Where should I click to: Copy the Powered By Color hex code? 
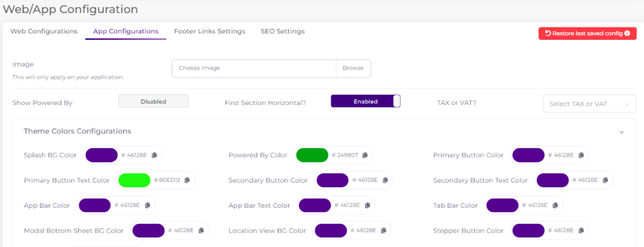365,155
